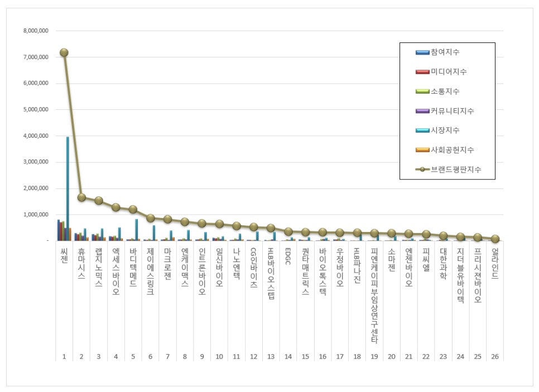
Task: Click the line data point above 휴마시스
Action: pos(81,197)
